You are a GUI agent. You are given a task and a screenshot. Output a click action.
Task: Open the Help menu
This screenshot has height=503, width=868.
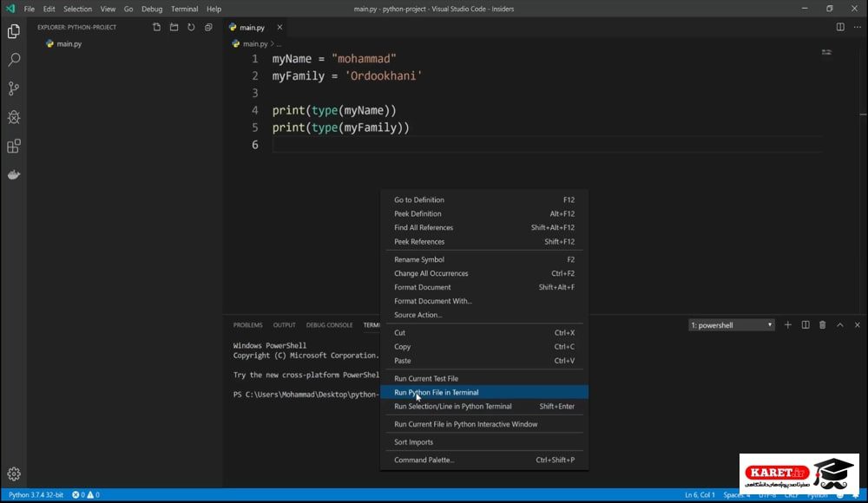(x=214, y=9)
